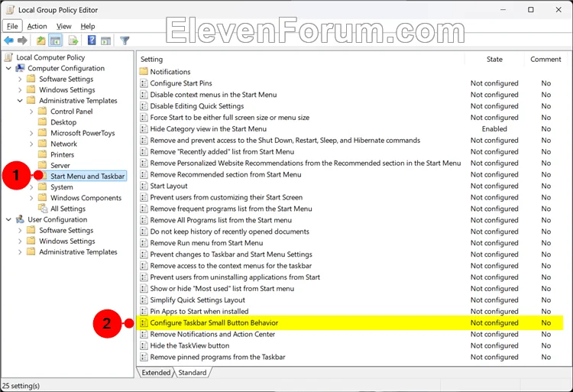573x392 pixels.
Task: Expand Windows Settings under Computer Configuration
Action: pos(20,90)
